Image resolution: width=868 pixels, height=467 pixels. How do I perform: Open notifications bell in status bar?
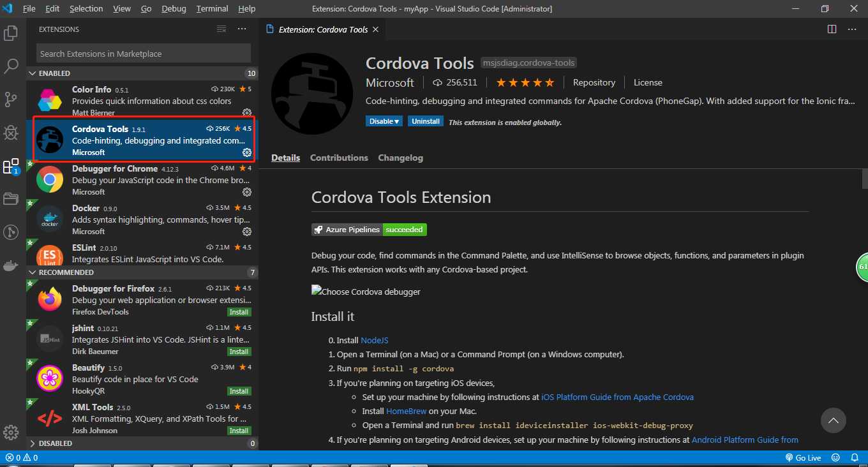point(854,457)
